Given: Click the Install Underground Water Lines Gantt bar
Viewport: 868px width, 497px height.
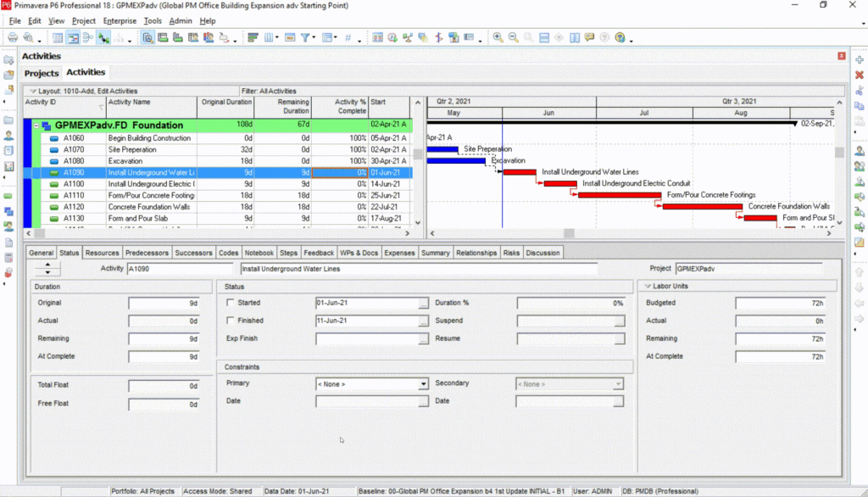Looking at the screenshot, I should click(520, 172).
